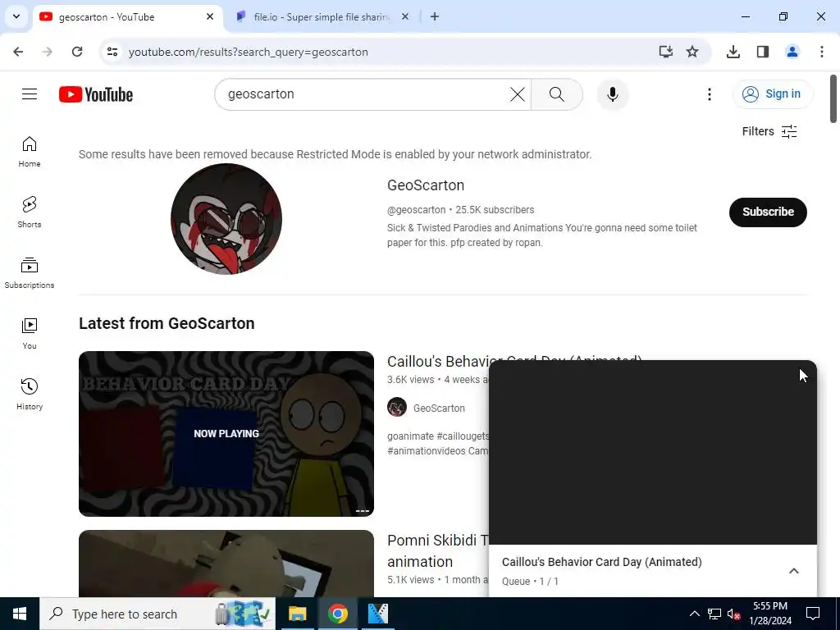840x630 pixels.
Task: Open History in the sidebar
Action: [30, 394]
